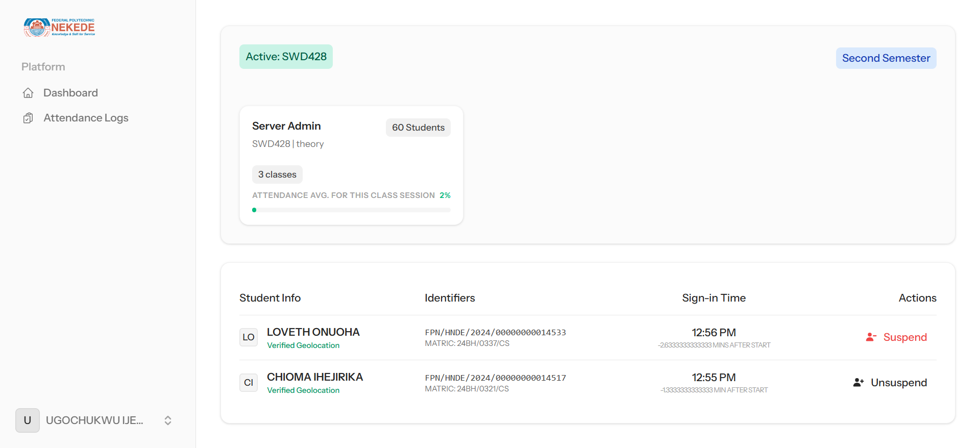Click the 12:56 PM sign-in time

point(714,333)
